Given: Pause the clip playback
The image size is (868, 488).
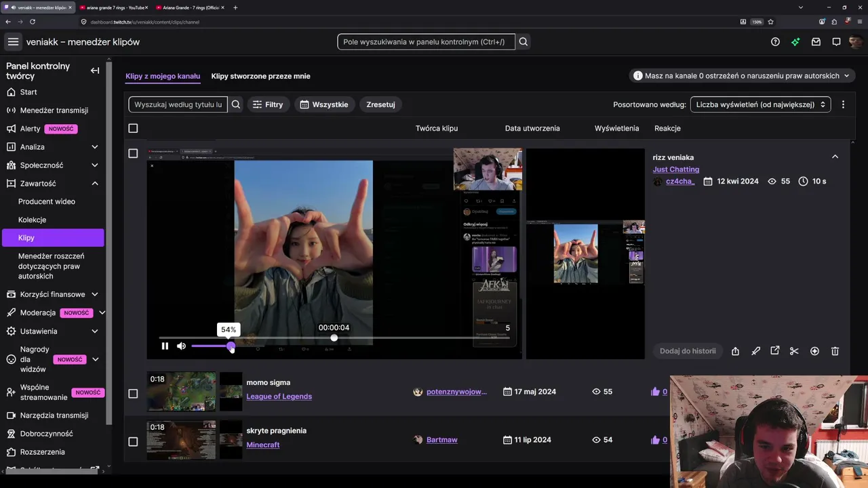Looking at the screenshot, I should point(165,346).
